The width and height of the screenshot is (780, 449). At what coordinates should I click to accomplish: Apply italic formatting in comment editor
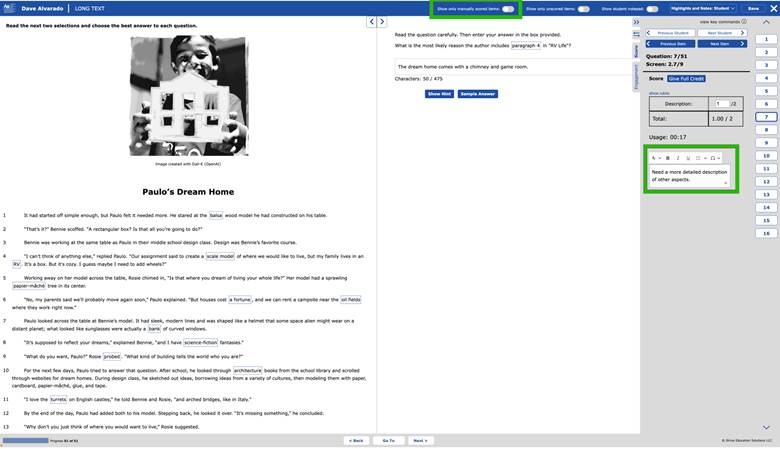pyautogui.click(x=678, y=158)
